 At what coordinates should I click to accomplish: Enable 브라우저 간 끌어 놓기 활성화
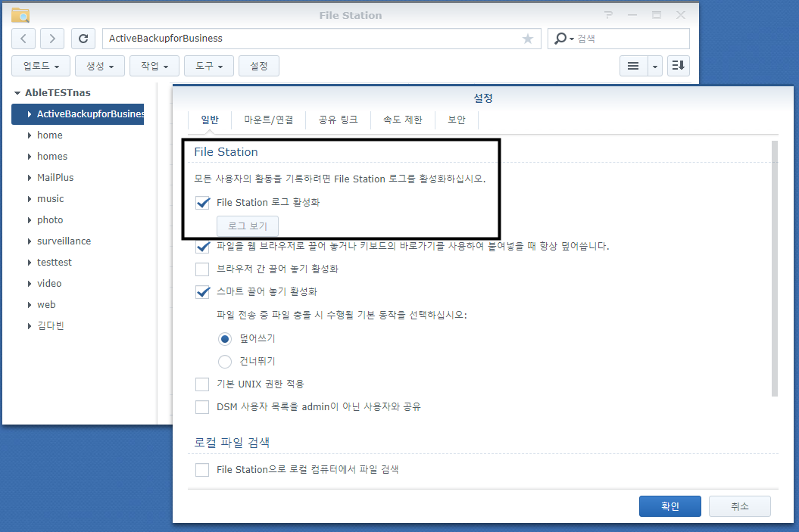[x=202, y=269]
